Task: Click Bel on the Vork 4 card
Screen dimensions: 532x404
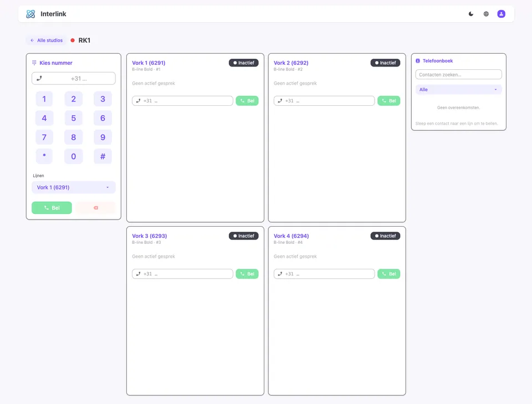Action: tap(389, 274)
